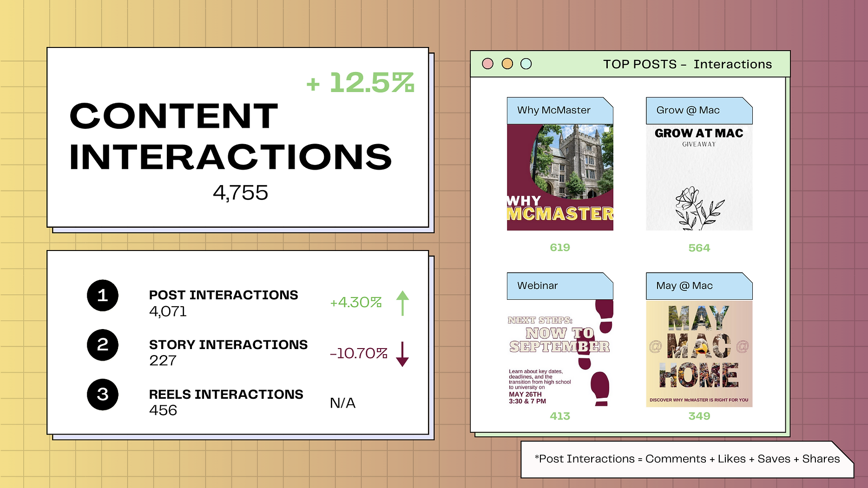Click the light blue circle in the Top Posts header
Image resolution: width=868 pixels, height=488 pixels.
click(x=526, y=64)
